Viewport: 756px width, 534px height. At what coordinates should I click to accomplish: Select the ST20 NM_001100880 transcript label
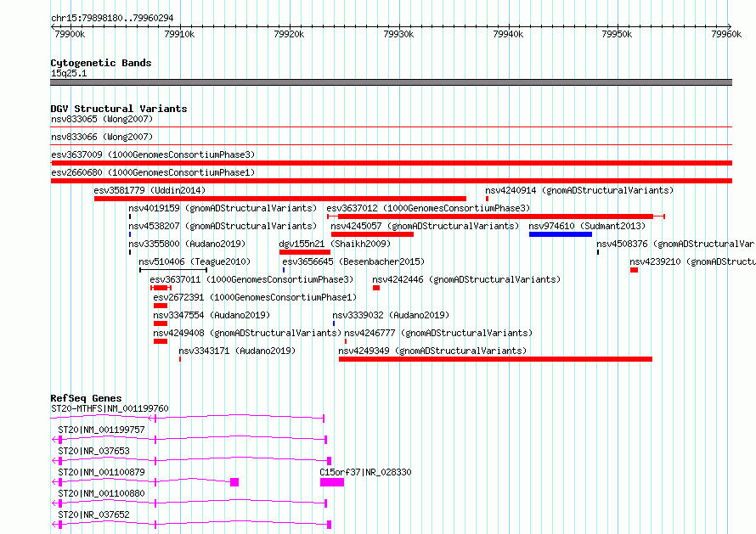pyautogui.click(x=101, y=493)
